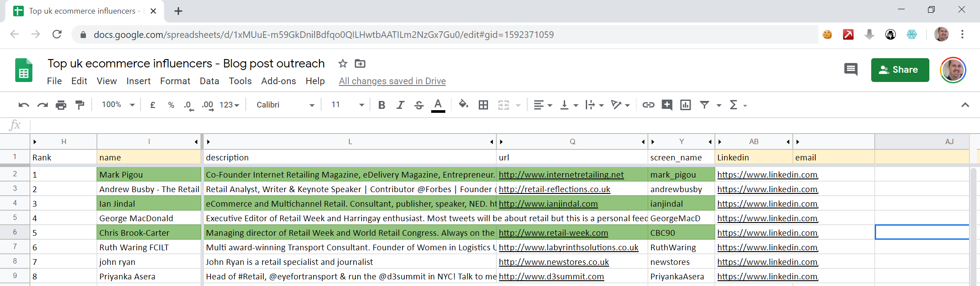Click the green Share button
The width and height of the screenshot is (980, 286).
pos(900,70)
